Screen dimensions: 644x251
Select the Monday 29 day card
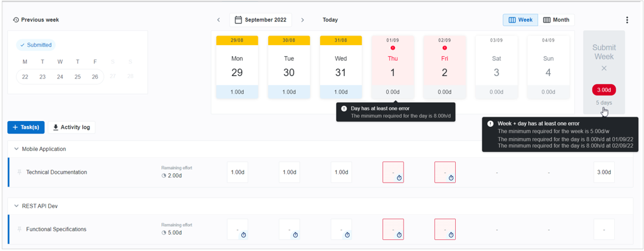pos(237,66)
